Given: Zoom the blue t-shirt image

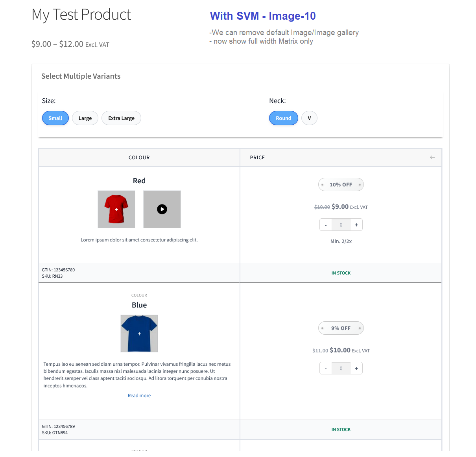Looking at the screenshot, I should (139, 334).
